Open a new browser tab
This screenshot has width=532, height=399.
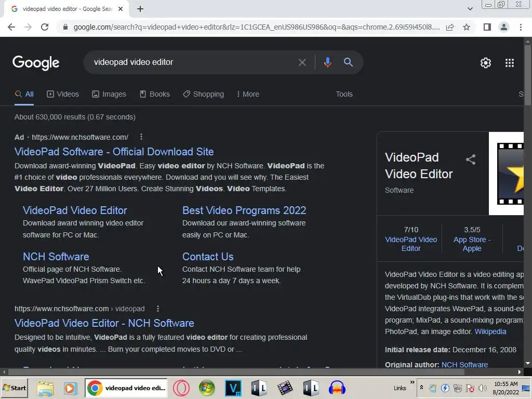tap(140, 9)
